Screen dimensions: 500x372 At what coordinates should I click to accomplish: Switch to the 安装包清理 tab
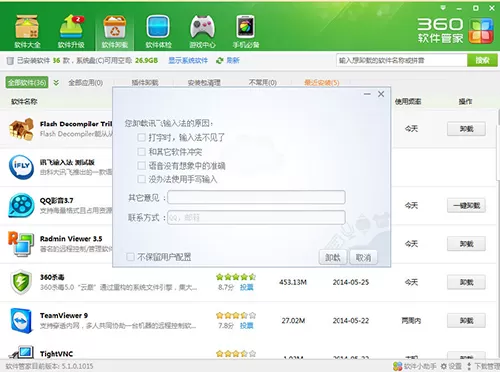204,82
